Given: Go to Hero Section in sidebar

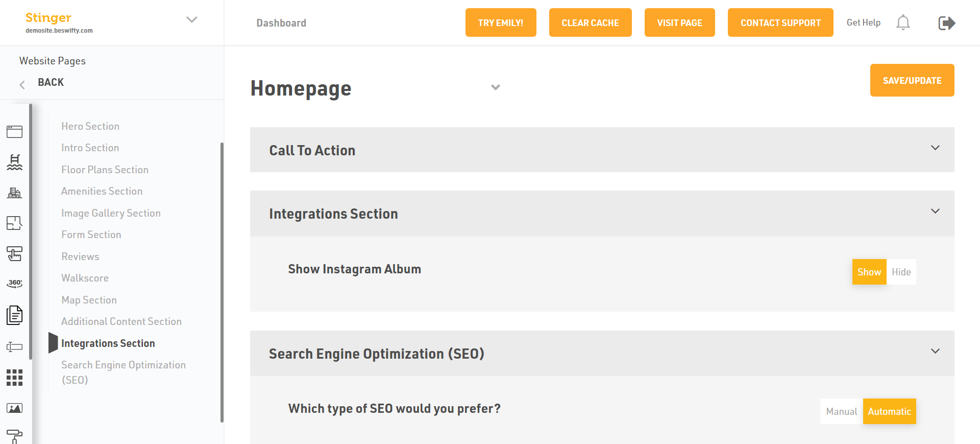Looking at the screenshot, I should click(90, 126).
